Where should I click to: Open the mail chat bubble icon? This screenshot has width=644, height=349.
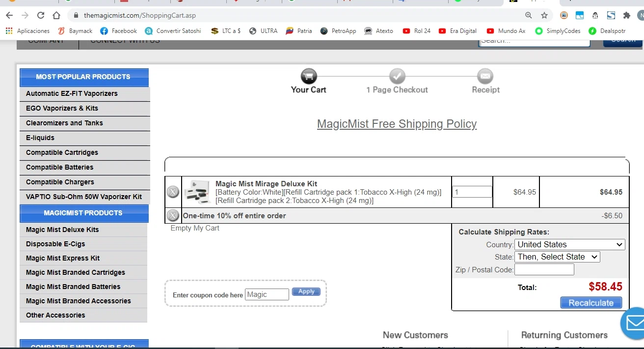point(634,323)
